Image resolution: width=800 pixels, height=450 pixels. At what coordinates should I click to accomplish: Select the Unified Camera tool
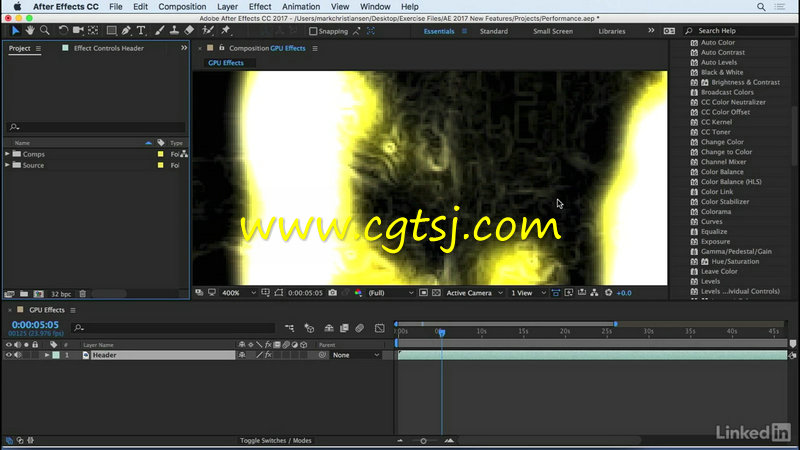click(x=78, y=31)
